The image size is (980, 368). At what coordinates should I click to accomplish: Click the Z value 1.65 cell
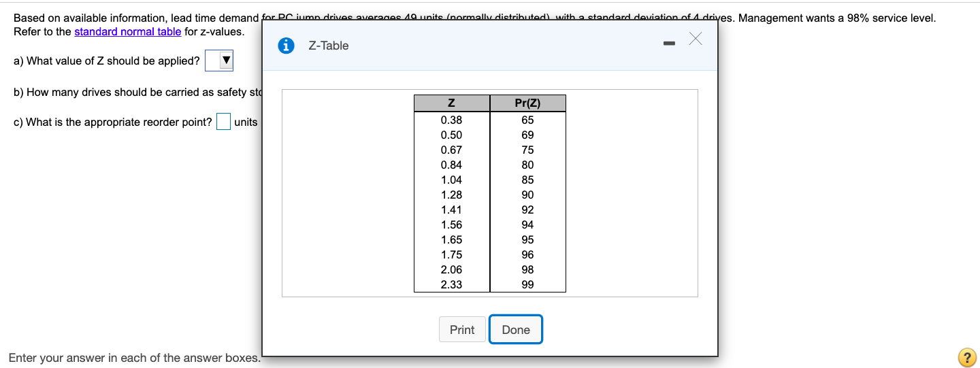point(451,239)
